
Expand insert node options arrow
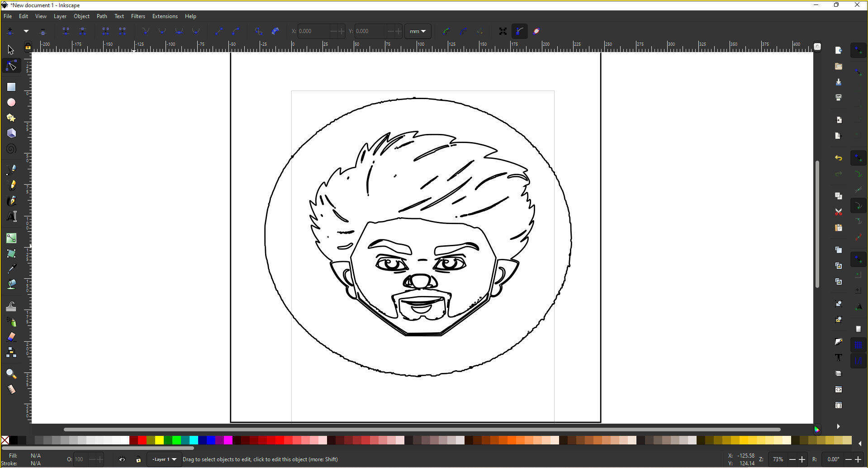click(x=26, y=31)
